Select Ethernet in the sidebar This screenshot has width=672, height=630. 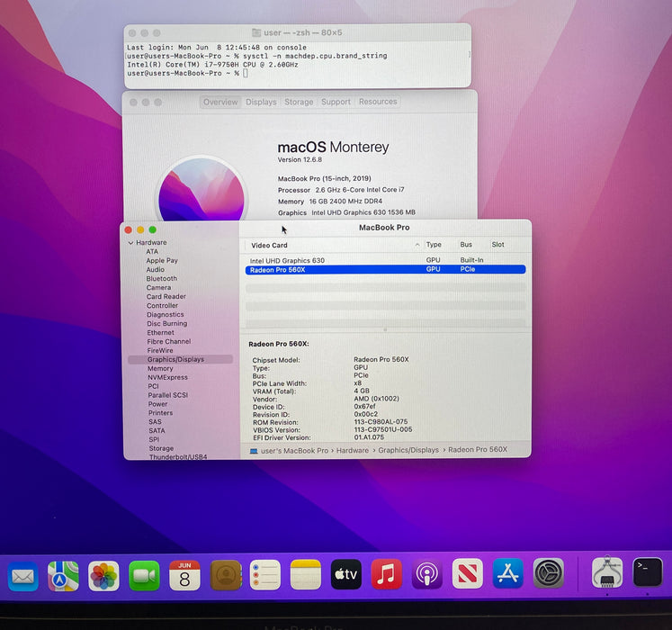coord(161,333)
